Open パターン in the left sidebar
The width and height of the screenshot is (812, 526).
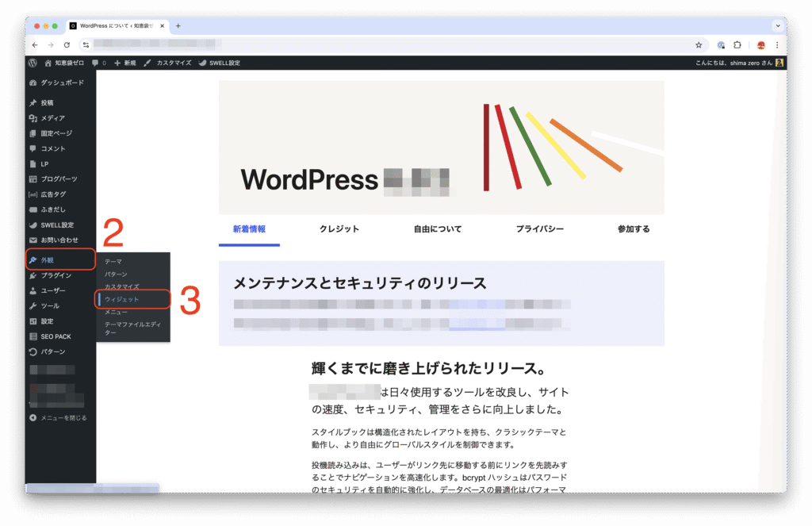coord(60,352)
